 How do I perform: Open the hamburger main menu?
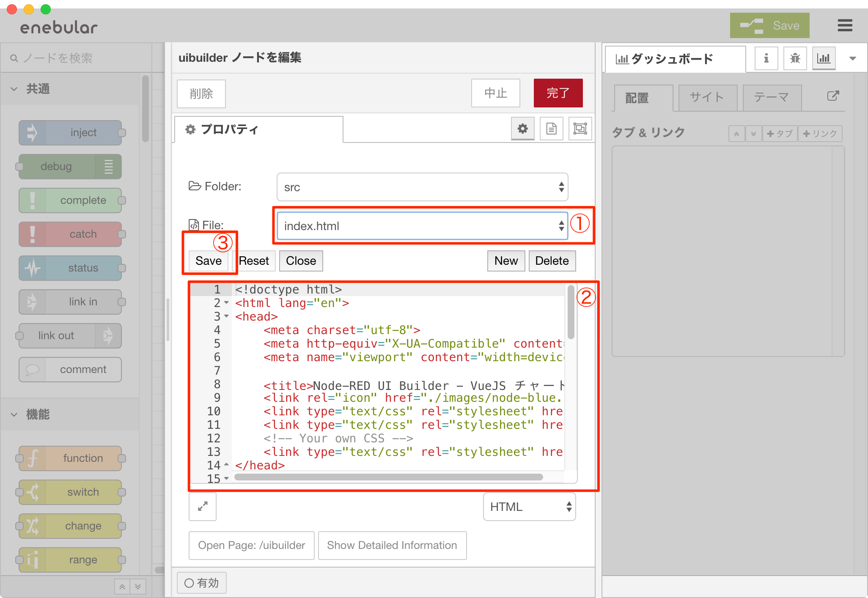(x=845, y=25)
